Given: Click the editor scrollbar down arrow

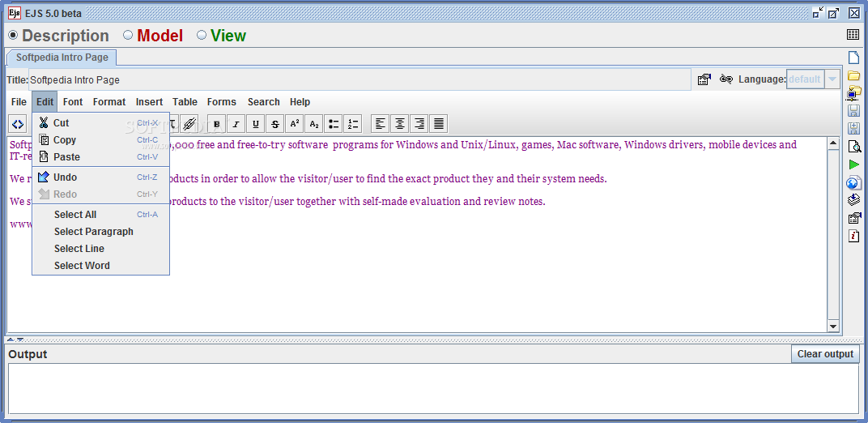Looking at the screenshot, I should click(x=833, y=326).
